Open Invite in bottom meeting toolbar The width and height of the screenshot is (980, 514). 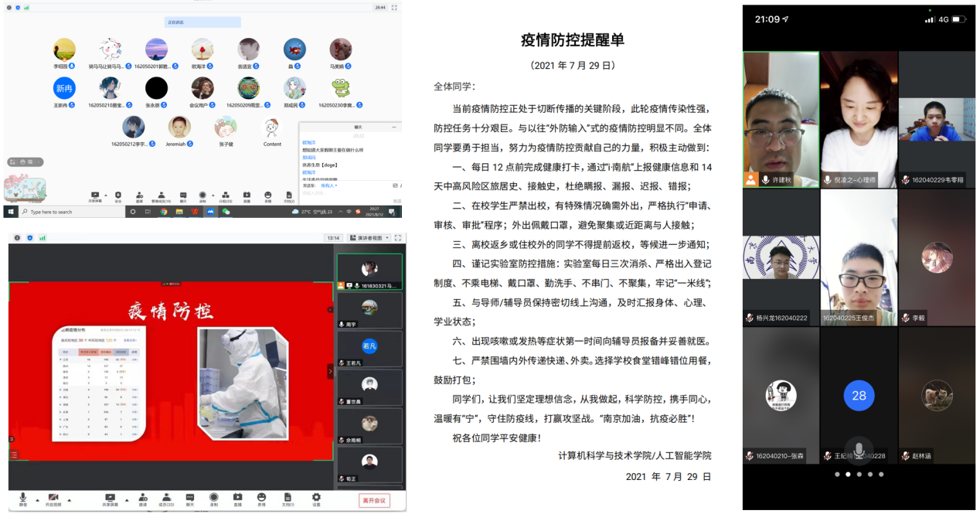[x=143, y=499]
